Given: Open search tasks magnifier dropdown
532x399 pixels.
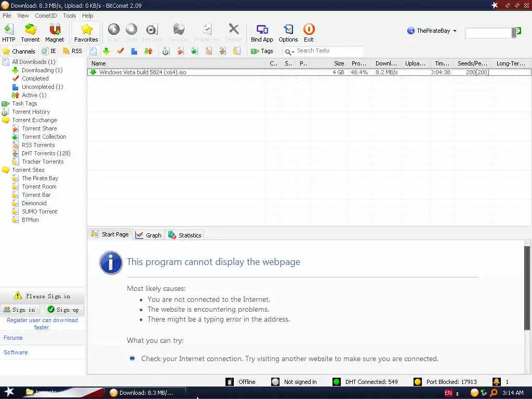Looking at the screenshot, I should pyautogui.click(x=289, y=51).
